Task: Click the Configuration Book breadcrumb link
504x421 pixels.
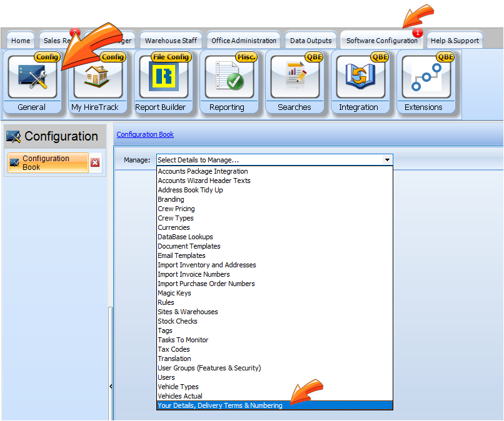Action: [x=145, y=134]
